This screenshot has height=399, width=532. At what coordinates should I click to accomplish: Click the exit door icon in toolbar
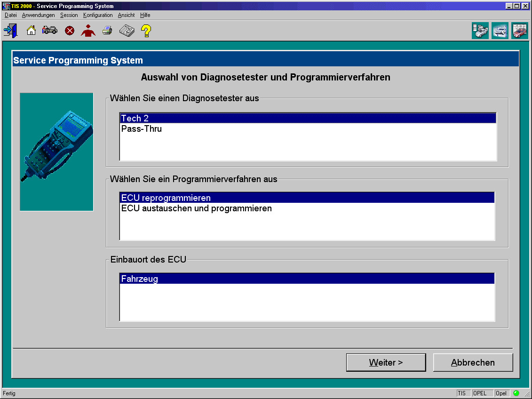10,31
